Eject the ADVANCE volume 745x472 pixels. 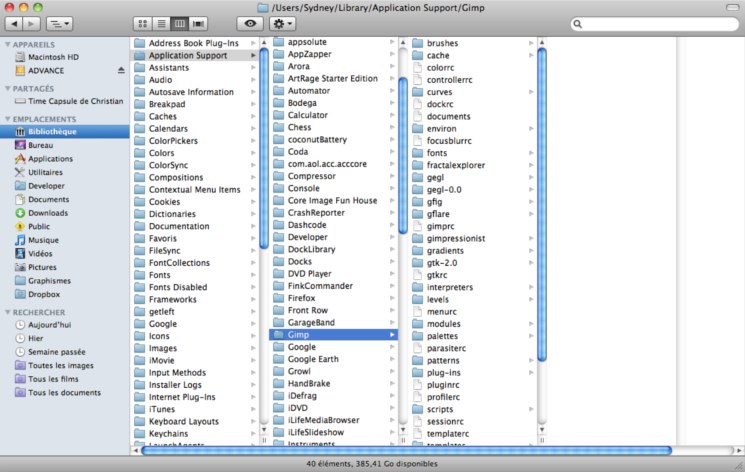(x=121, y=71)
